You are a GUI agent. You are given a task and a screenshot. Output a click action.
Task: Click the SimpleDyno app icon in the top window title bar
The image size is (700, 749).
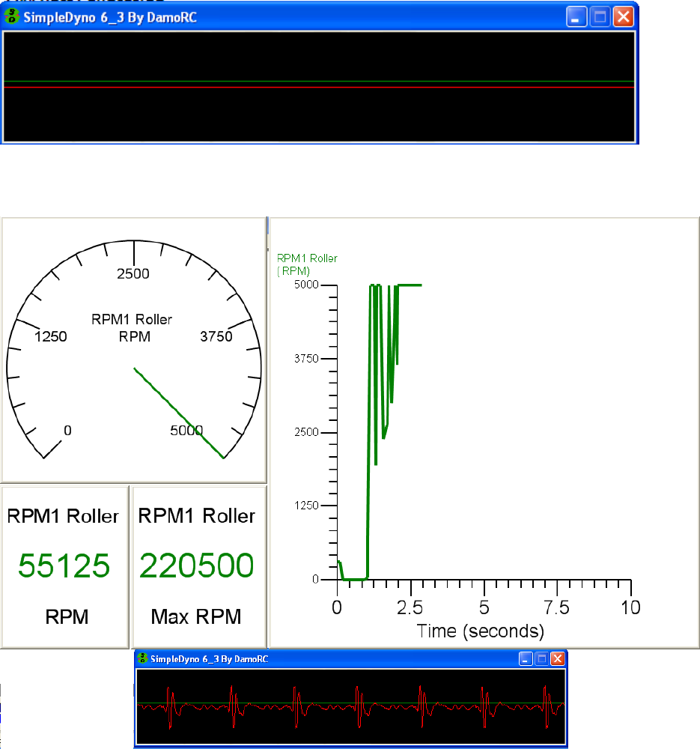pos(12,16)
